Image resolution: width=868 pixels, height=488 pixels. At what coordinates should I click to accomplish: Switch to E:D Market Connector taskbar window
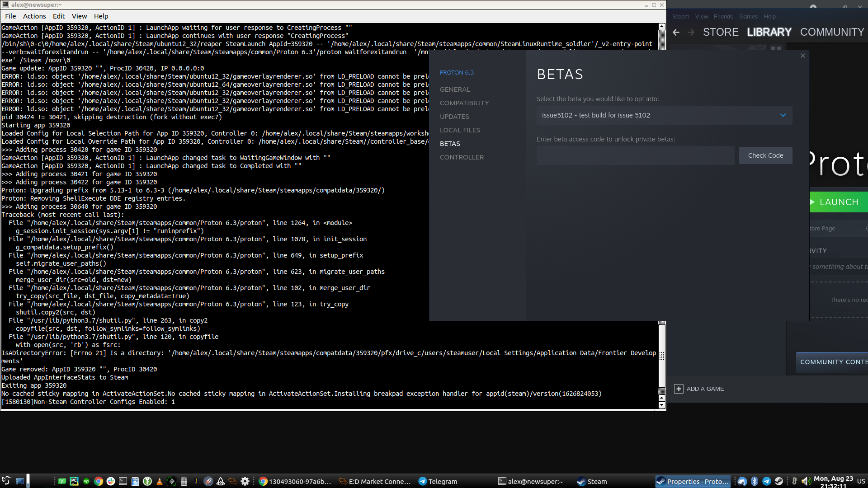374,481
